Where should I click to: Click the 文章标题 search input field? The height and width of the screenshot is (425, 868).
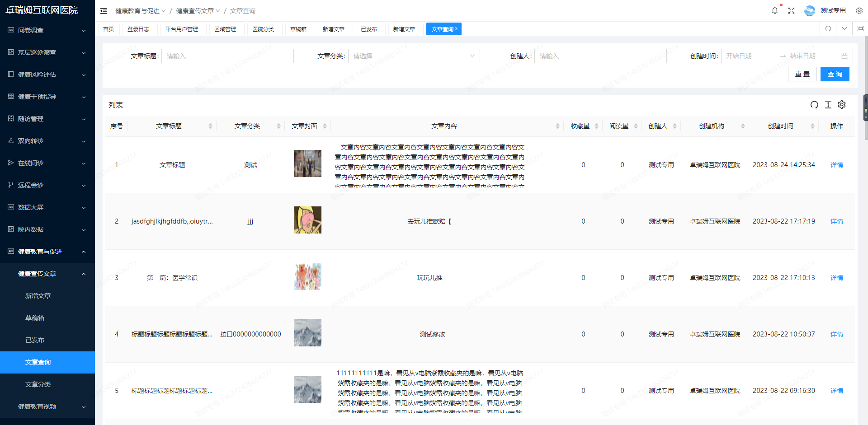(x=227, y=56)
